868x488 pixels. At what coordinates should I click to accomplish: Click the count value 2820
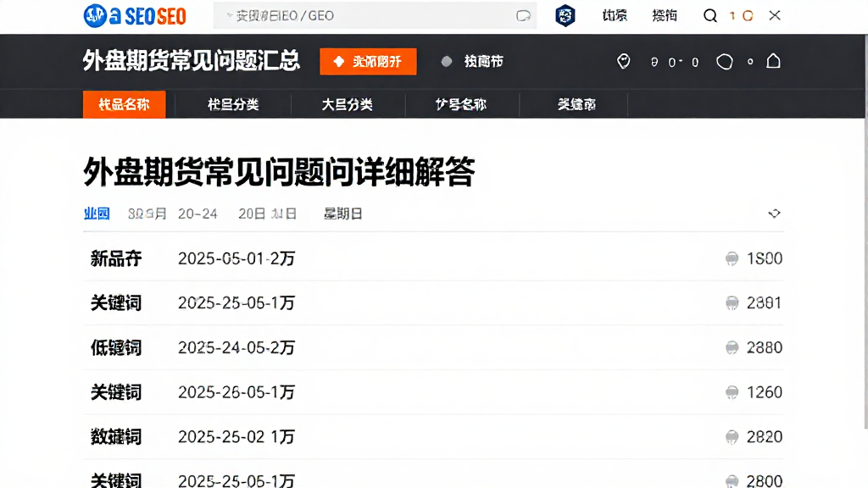coord(765,437)
